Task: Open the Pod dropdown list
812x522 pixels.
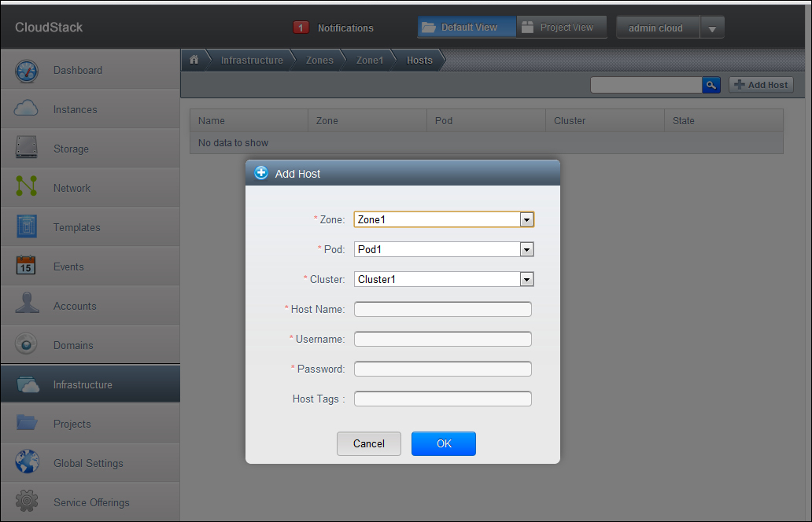Action: coord(526,250)
